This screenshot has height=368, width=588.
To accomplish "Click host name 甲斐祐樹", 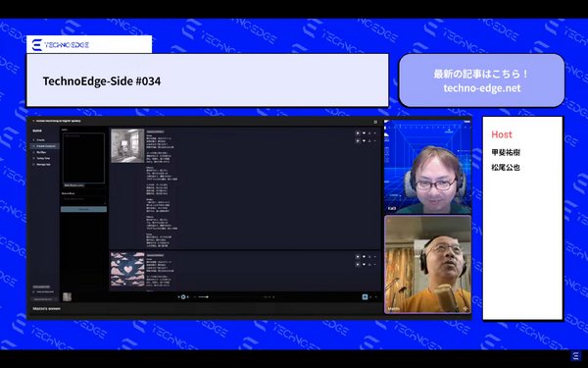I will [x=506, y=152].
